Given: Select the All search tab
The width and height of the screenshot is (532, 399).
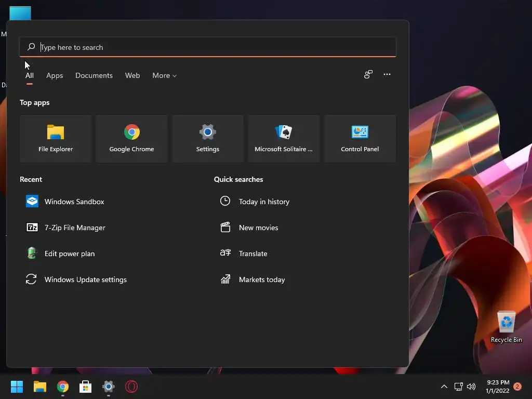Looking at the screenshot, I should 30,75.
